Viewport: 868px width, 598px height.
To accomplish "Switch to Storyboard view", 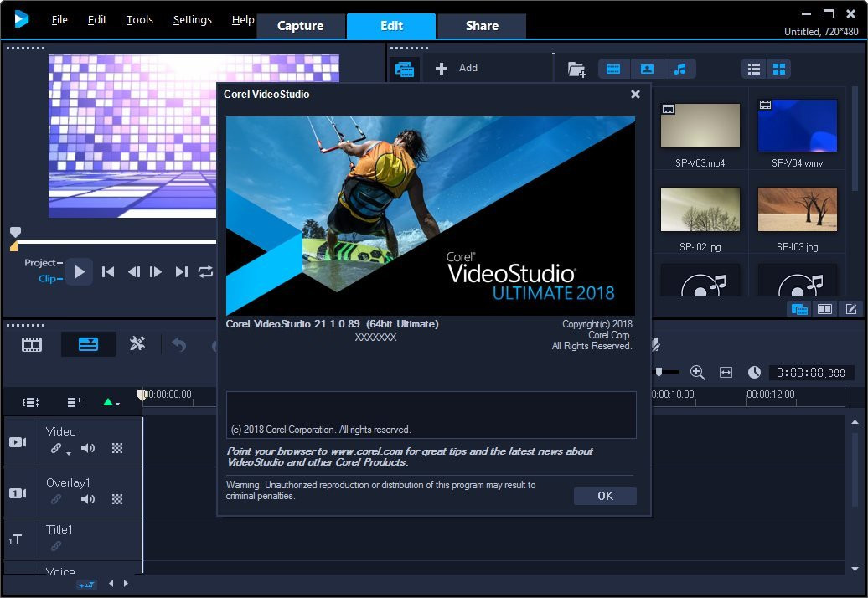I will 32,344.
